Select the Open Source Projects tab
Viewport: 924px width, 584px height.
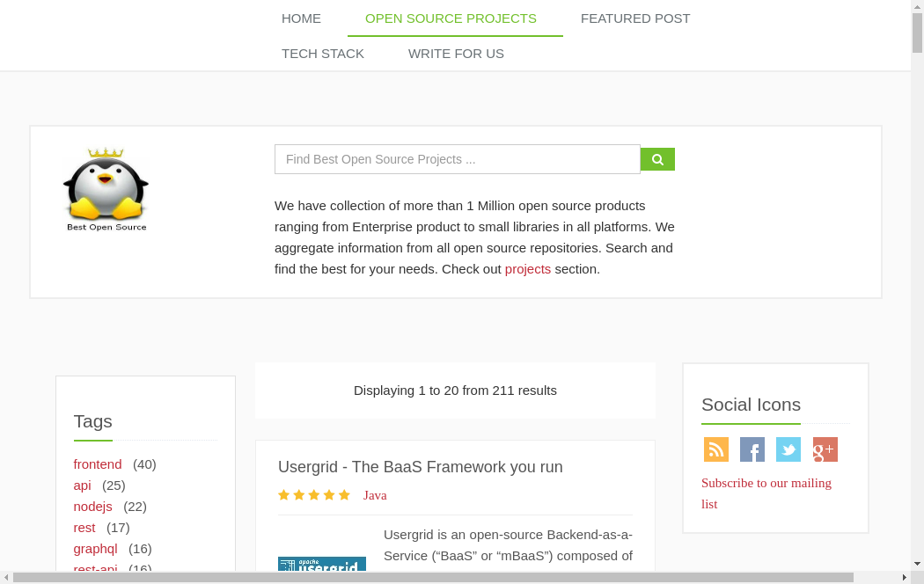pyautogui.click(x=451, y=18)
